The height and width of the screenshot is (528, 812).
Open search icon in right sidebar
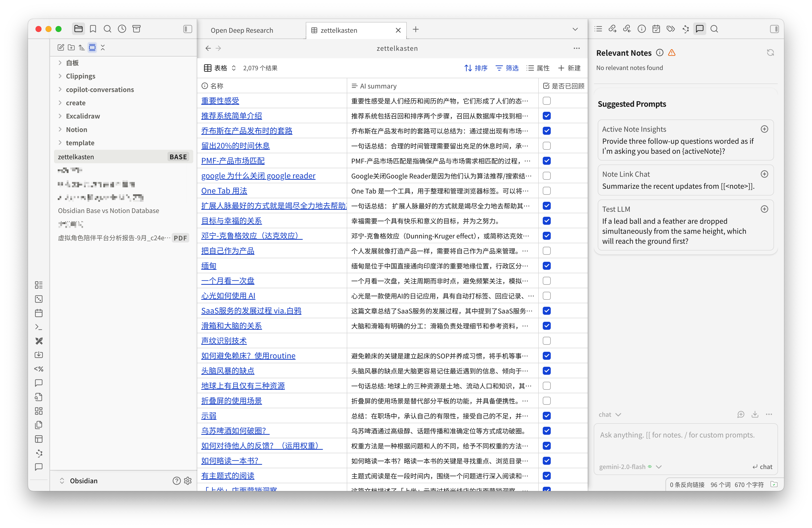click(x=714, y=29)
